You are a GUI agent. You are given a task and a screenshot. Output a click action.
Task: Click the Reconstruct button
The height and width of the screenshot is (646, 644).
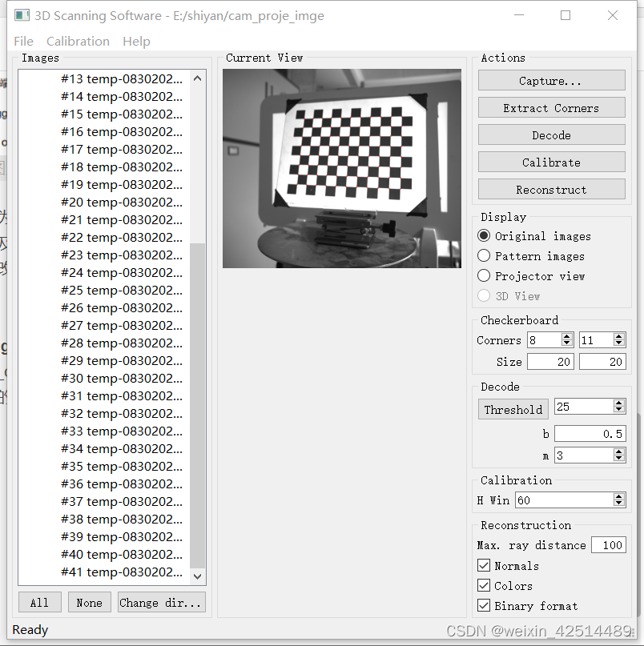click(551, 190)
